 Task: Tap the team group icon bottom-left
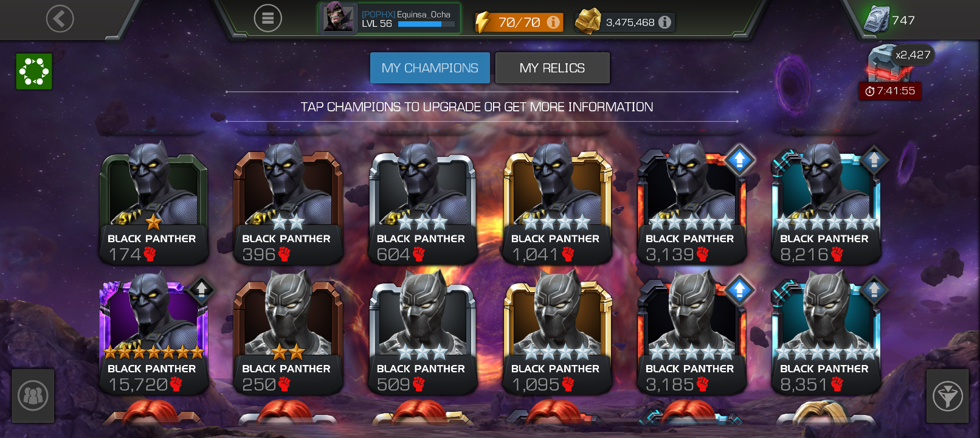(x=33, y=396)
